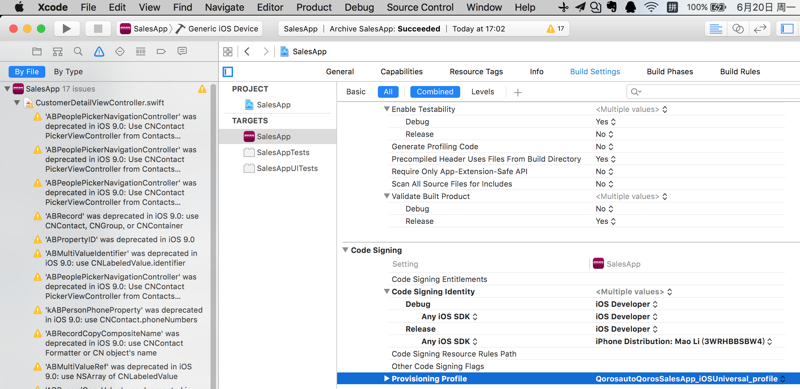Select the 'kABPersonPhoneProperty' deprecated warning
The image size is (800, 389).
(119, 314)
